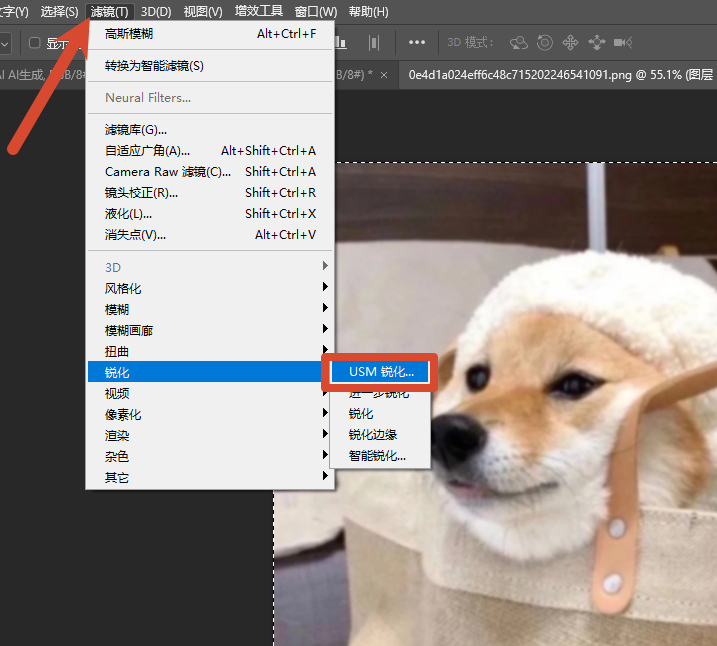Open 液化(L)... liquify
This screenshot has height=646, width=717.
[210, 214]
